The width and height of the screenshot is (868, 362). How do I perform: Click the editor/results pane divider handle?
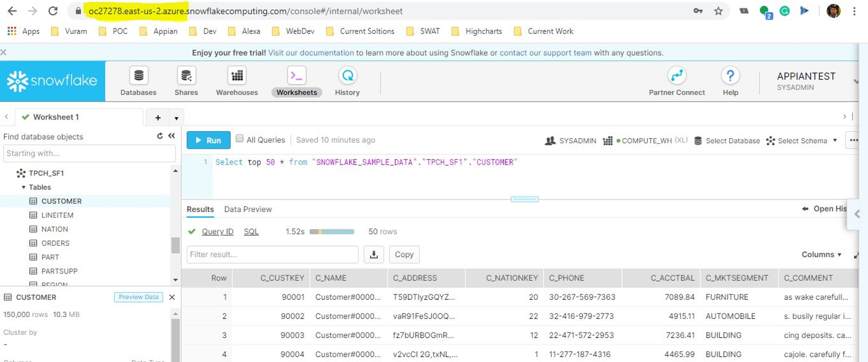(x=524, y=199)
